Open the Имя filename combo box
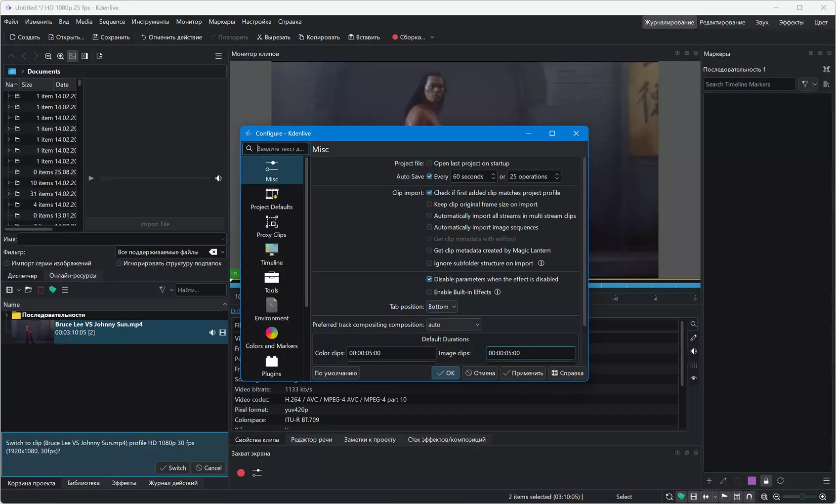Image resolution: width=836 pixels, height=504 pixels. coord(122,239)
